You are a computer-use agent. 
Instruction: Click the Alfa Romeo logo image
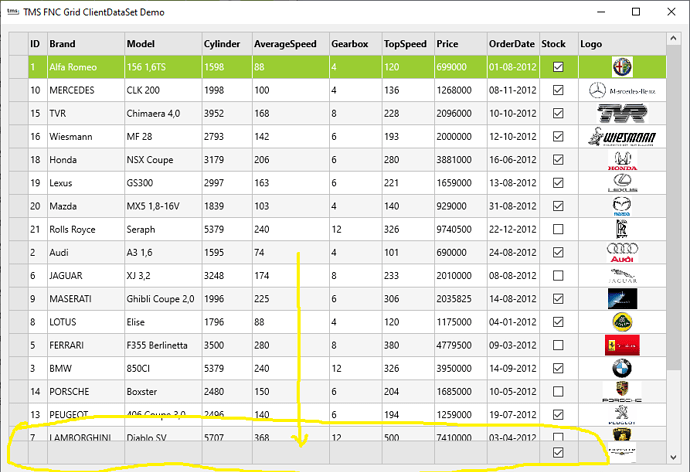coord(622,67)
